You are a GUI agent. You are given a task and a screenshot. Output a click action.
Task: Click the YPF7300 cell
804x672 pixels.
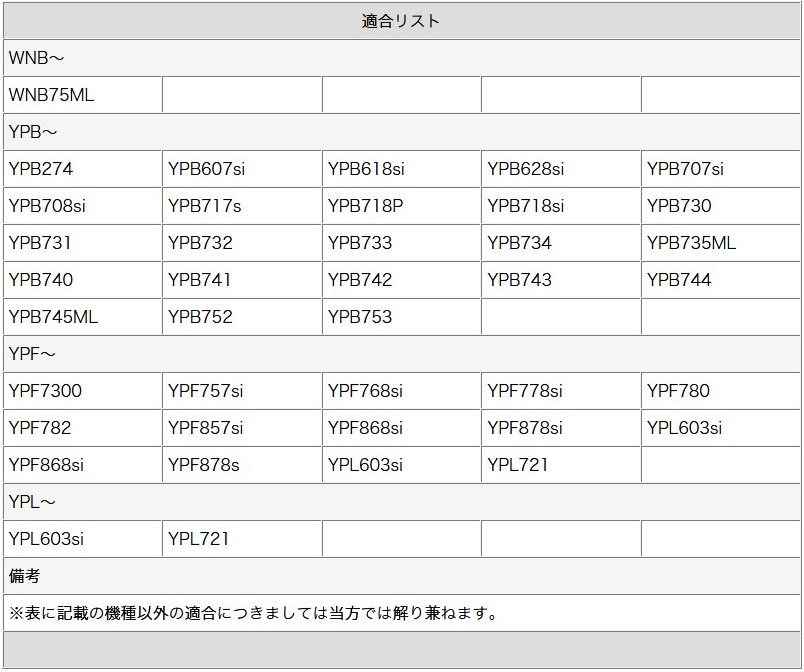pos(83,391)
